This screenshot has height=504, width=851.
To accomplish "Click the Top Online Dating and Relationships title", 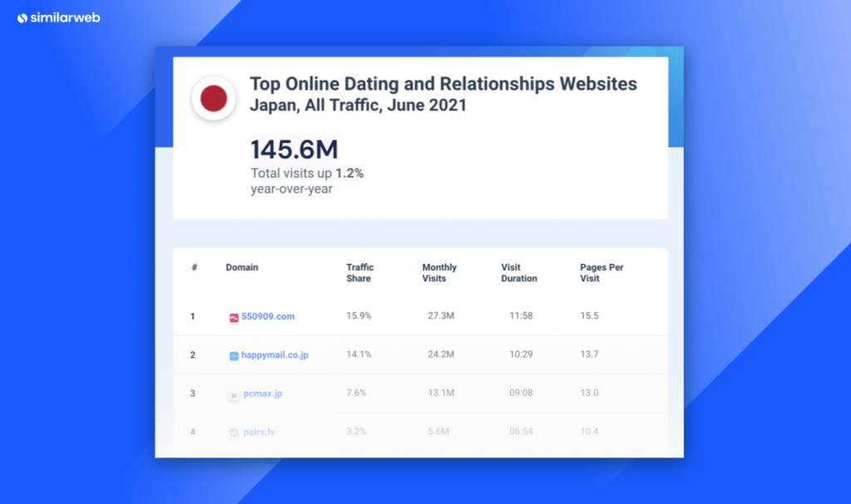I will pyautogui.click(x=443, y=85).
